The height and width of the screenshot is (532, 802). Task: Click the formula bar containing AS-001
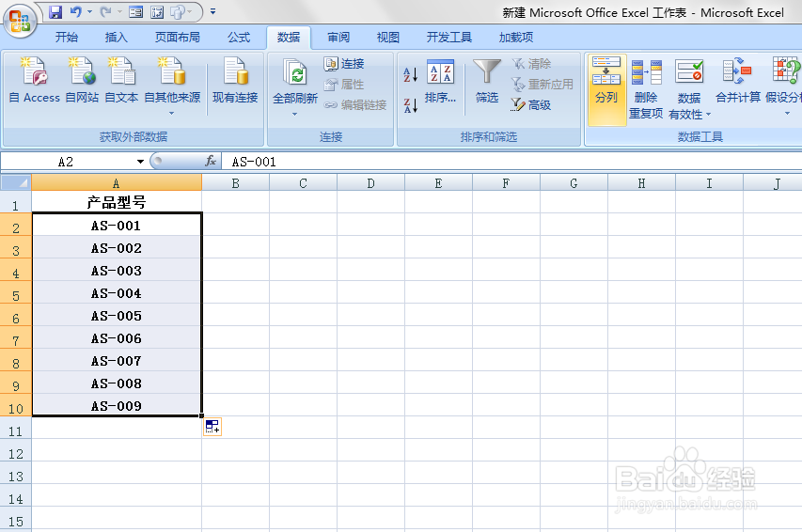click(x=511, y=162)
